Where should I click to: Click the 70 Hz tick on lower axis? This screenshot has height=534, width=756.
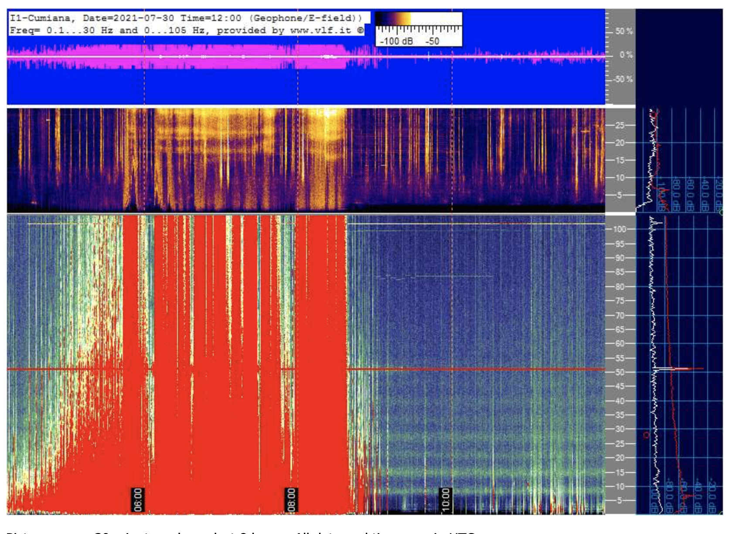click(x=620, y=315)
